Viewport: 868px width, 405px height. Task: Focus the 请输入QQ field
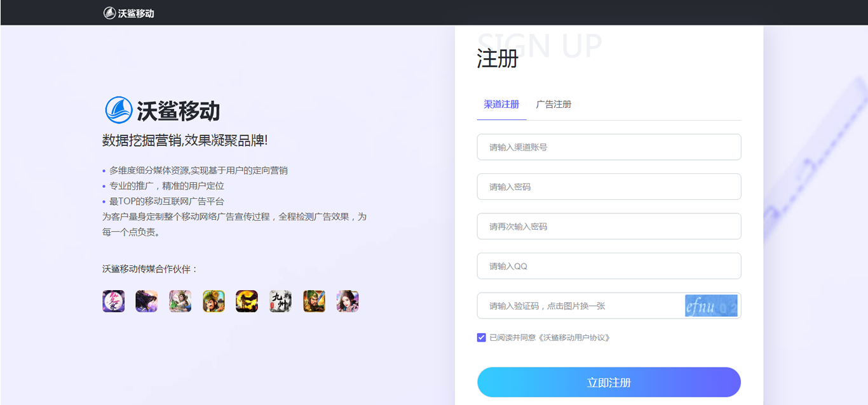tap(609, 266)
